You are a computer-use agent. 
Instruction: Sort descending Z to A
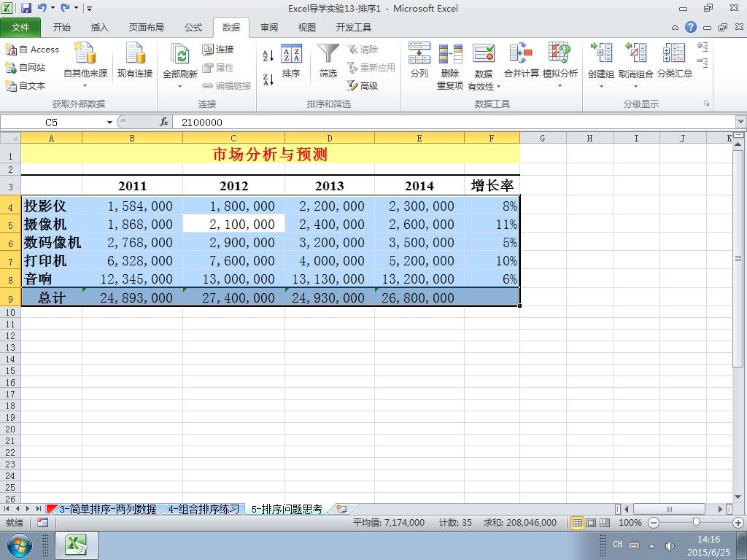point(268,79)
